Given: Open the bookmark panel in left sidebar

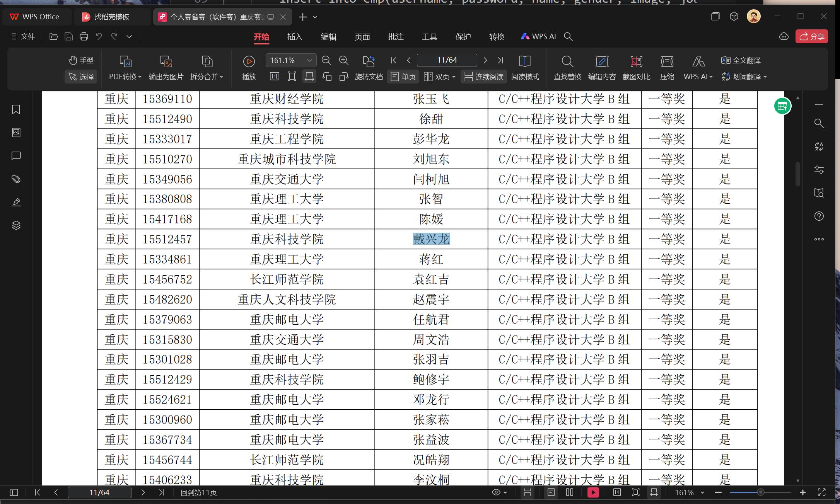Looking at the screenshot, I should [x=16, y=109].
